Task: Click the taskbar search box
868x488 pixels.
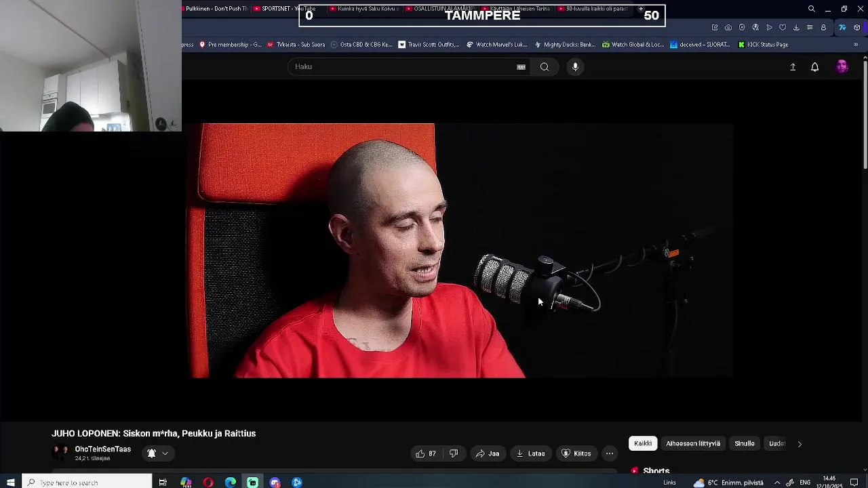Action: coord(87,483)
